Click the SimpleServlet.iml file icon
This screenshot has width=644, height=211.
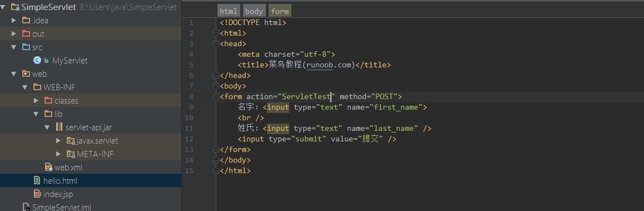pos(26,207)
